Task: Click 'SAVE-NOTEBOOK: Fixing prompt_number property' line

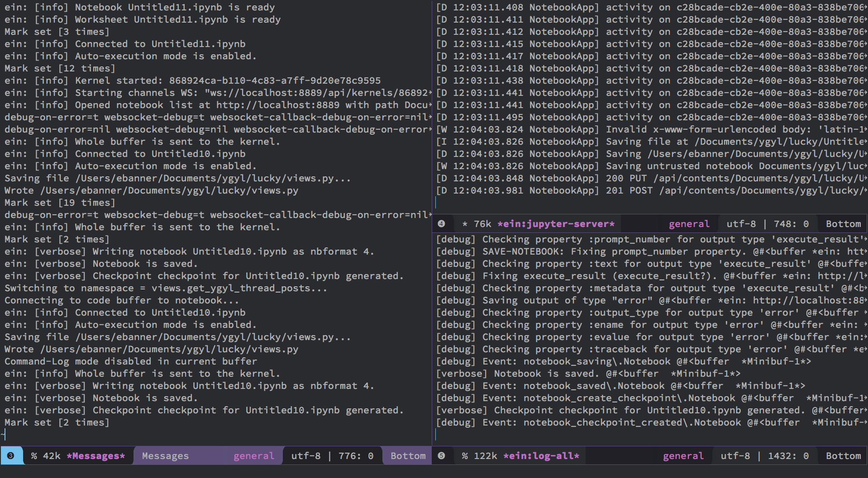Action: (x=652, y=251)
